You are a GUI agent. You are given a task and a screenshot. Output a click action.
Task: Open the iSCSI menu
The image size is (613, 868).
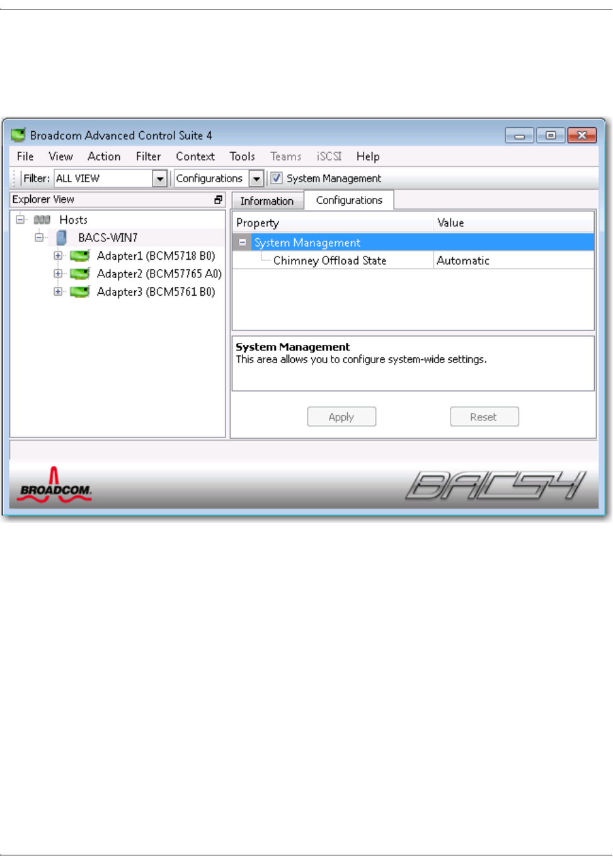click(x=329, y=156)
